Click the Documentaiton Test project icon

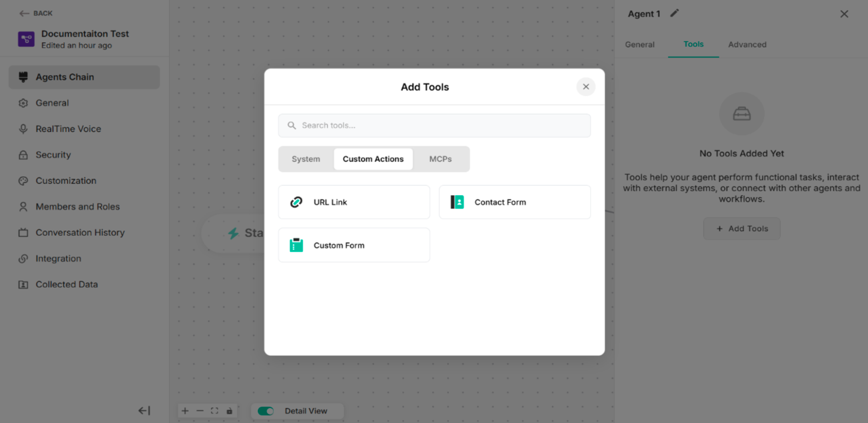[26, 39]
